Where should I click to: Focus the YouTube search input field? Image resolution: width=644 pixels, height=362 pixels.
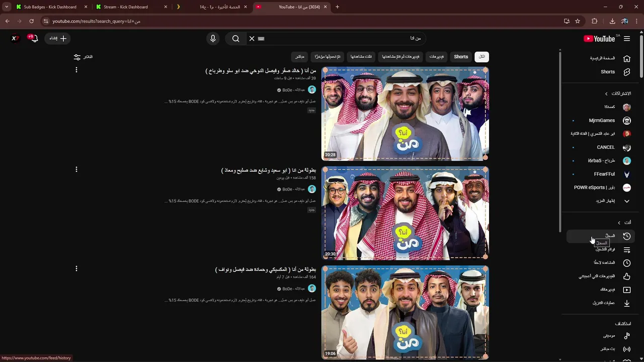(342, 39)
